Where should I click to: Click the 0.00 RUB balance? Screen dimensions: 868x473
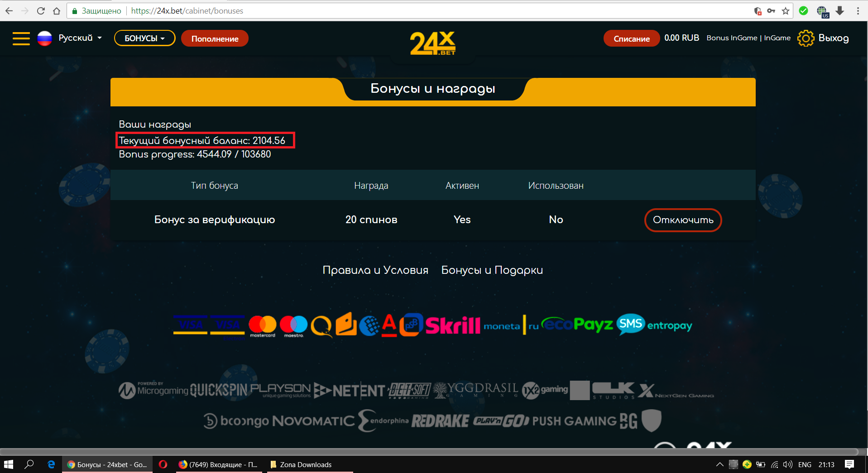681,38
